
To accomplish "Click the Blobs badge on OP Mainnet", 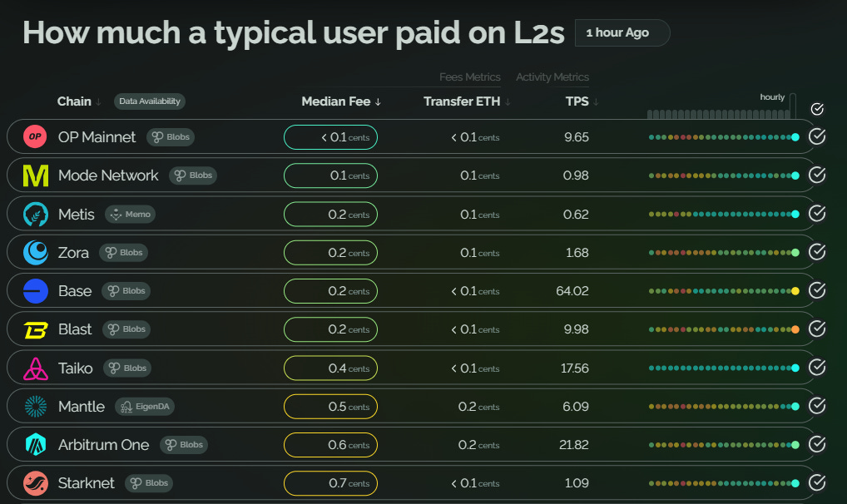I will (x=171, y=137).
